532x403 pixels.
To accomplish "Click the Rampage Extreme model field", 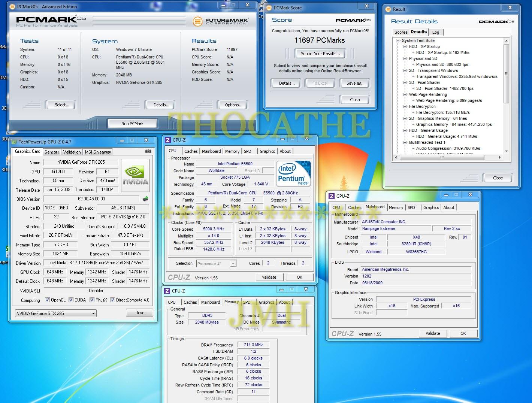I will coord(396,229).
